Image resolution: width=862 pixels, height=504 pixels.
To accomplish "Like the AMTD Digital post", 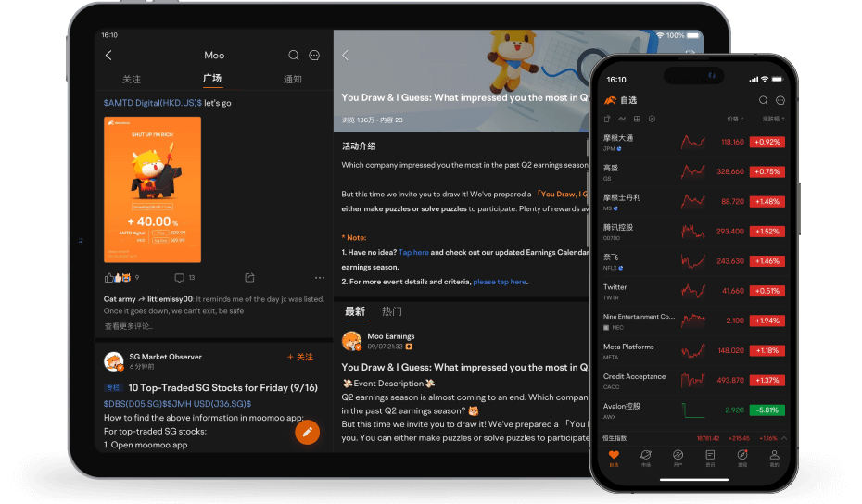I will coord(118,277).
